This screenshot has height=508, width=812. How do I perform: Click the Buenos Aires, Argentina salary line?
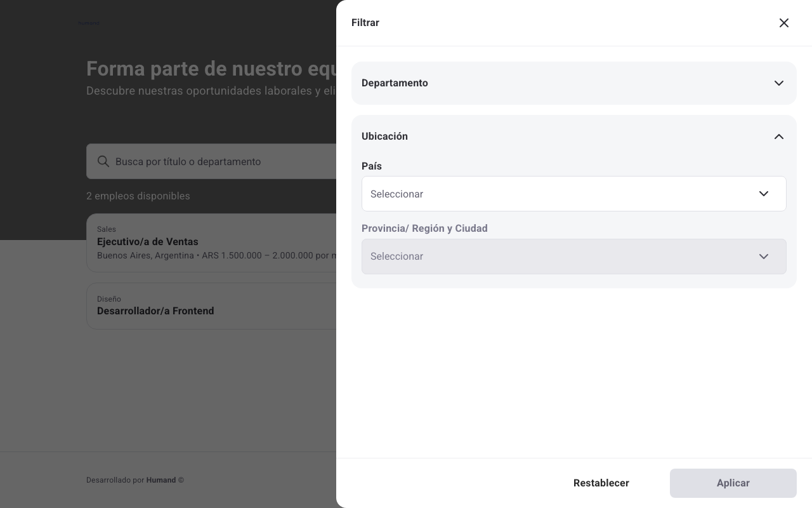[x=216, y=255]
